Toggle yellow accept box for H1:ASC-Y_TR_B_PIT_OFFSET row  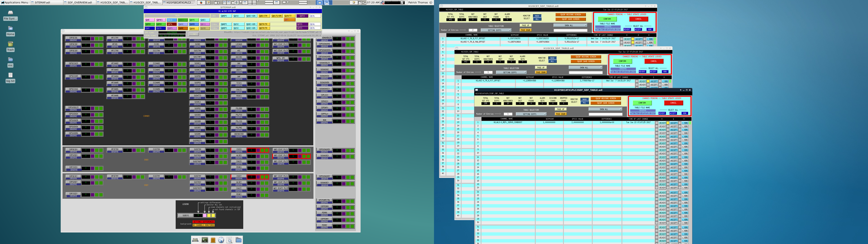(633, 39)
